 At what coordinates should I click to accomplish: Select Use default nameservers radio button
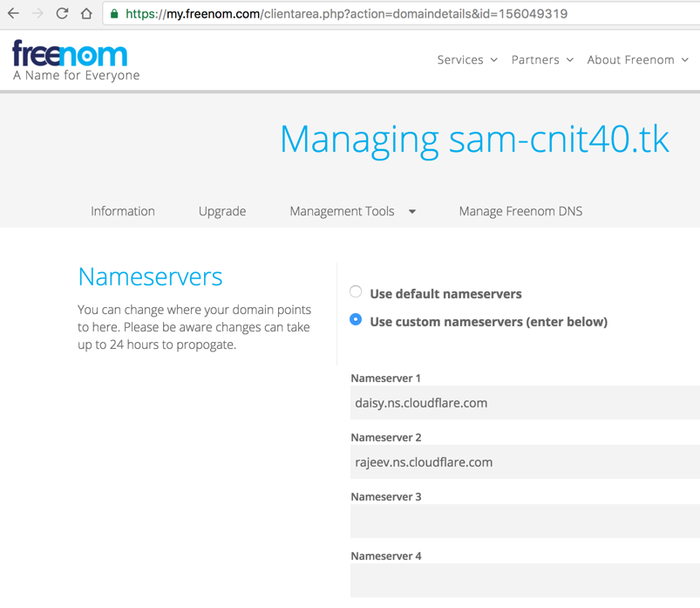tap(356, 291)
